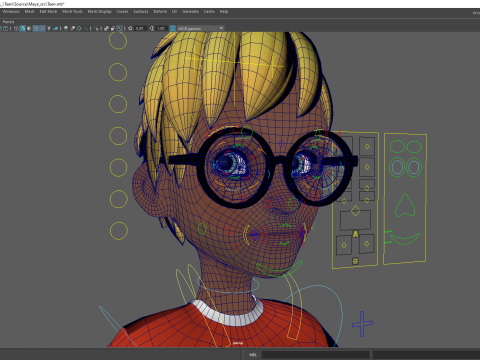480x360 pixels.
Task: Click X-Ray Active Components icon
Action: point(113,28)
